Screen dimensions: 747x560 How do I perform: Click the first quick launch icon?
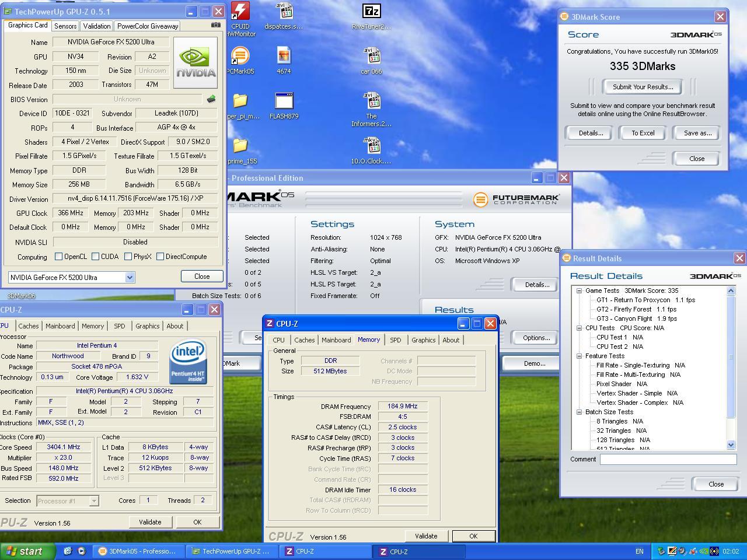click(x=68, y=551)
